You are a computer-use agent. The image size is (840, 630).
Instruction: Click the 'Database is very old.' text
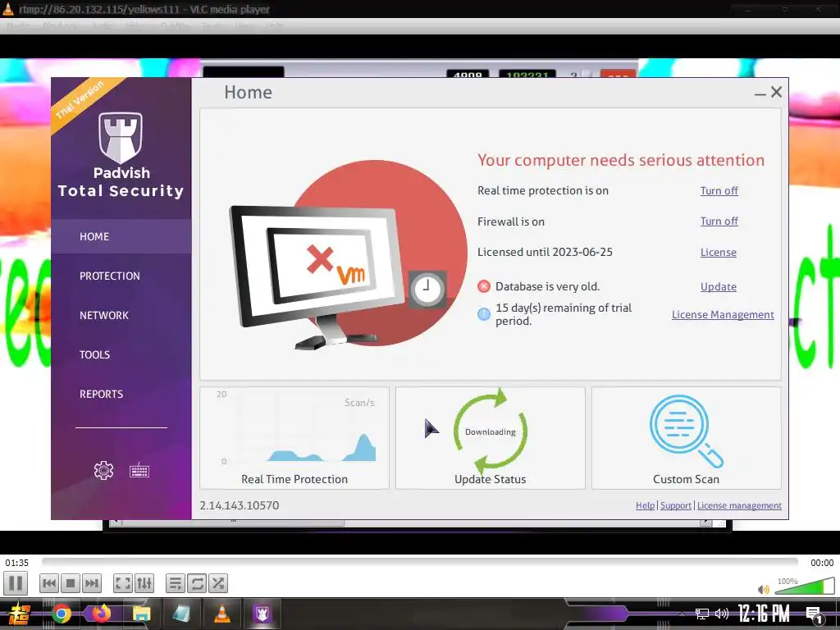tap(547, 286)
